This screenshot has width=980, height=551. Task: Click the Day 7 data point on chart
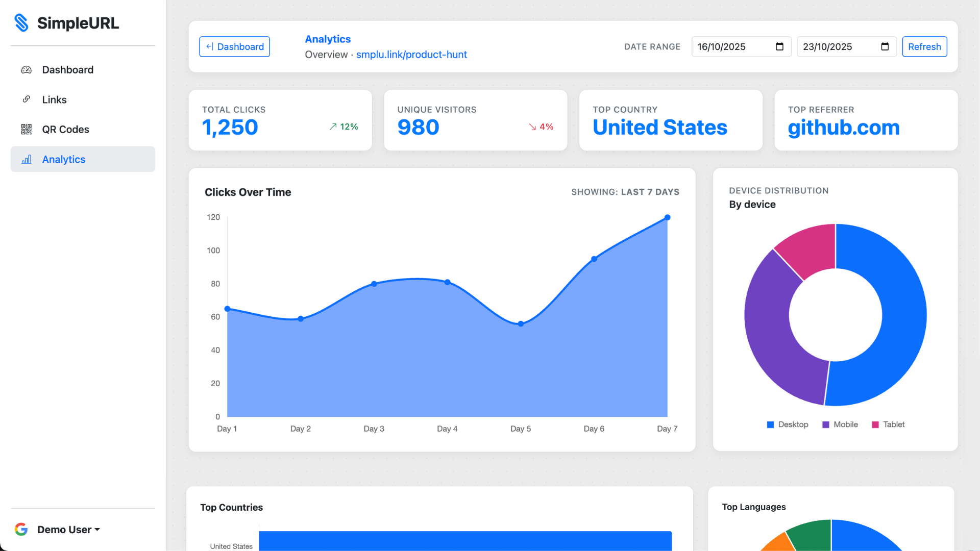click(667, 218)
